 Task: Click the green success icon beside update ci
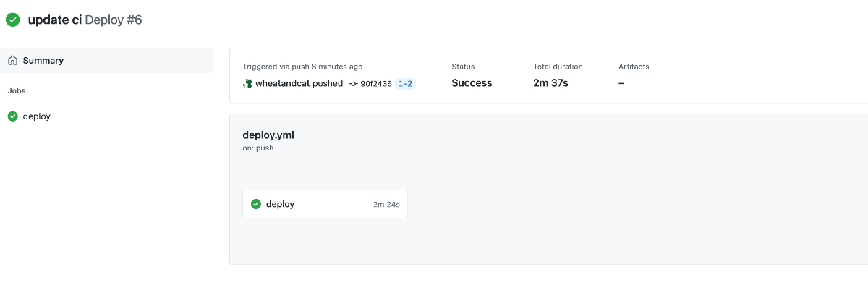point(12,20)
